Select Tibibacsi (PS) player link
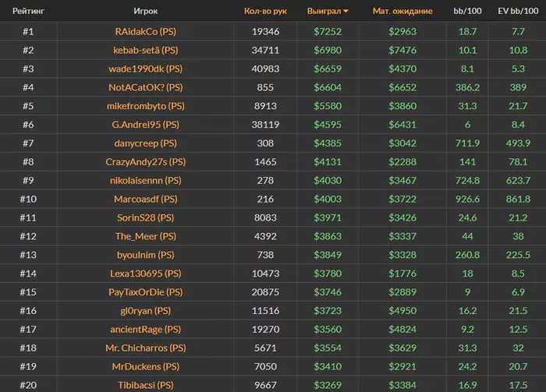The image size is (546, 392). click(x=145, y=384)
